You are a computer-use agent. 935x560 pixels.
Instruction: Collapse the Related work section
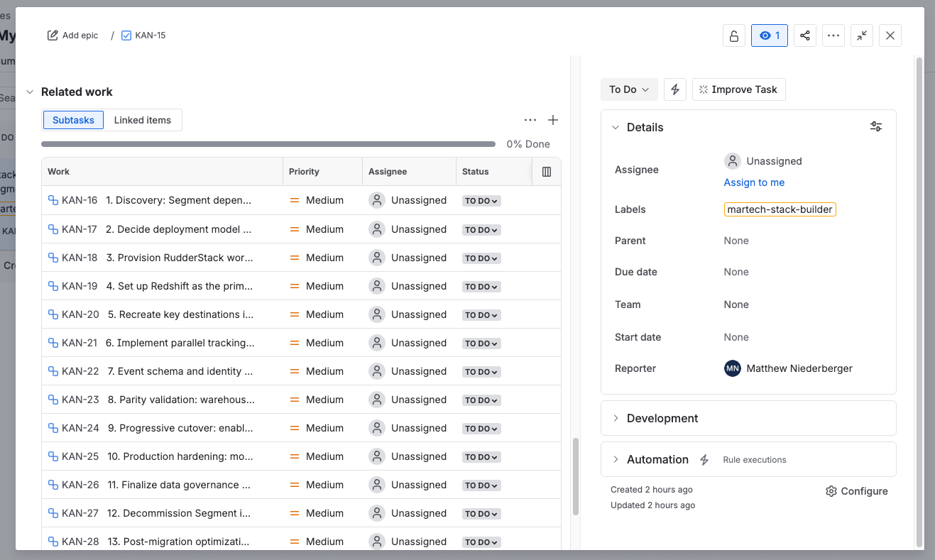coord(30,92)
